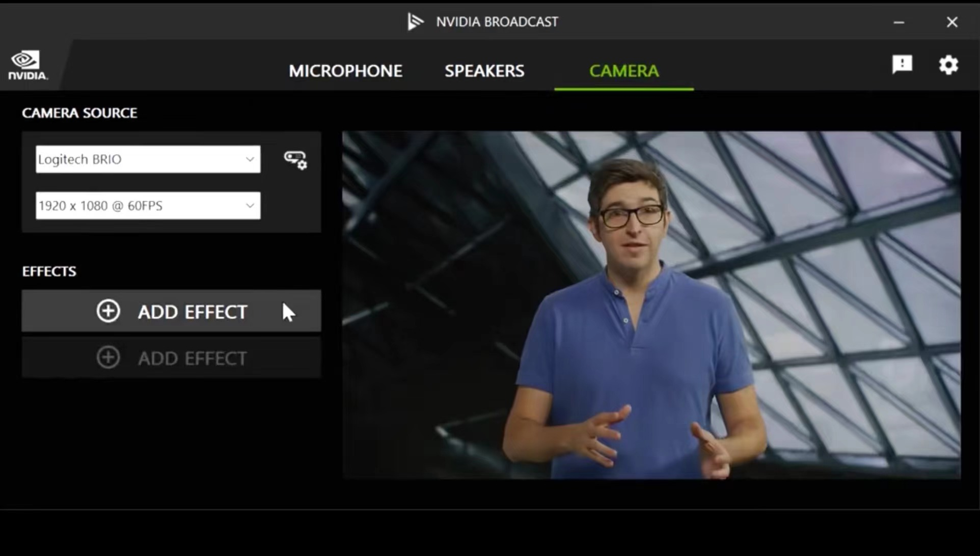The image size is (980, 556).
Task: Switch to the SPEAKERS tab
Action: click(x=484, y=71)
